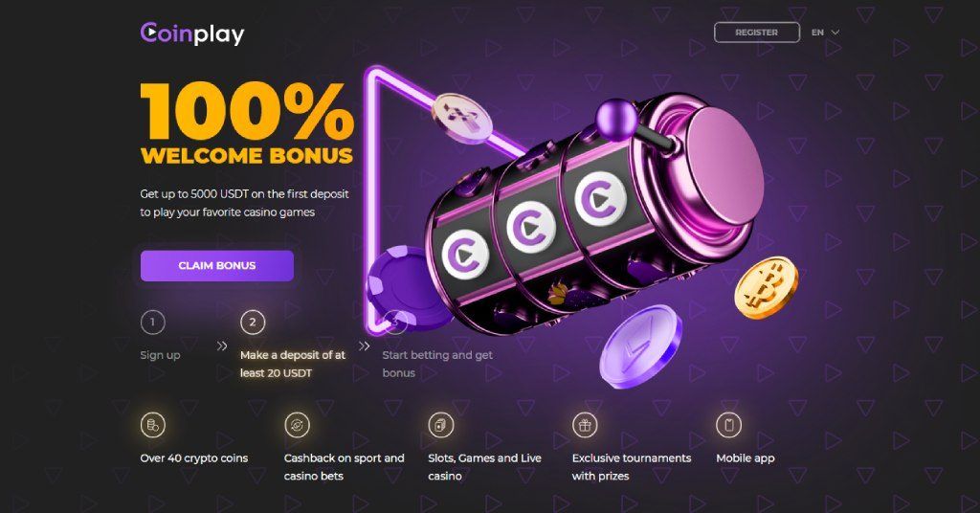This screenshot has width=980, height=513.
Task: Select Make a deposit step text
Action: [293, 364]
